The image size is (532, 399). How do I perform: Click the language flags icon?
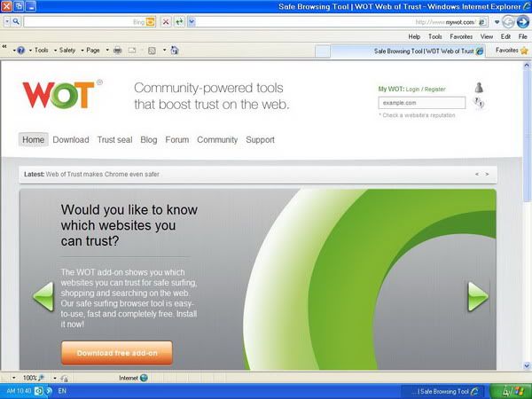coord(479,102)
